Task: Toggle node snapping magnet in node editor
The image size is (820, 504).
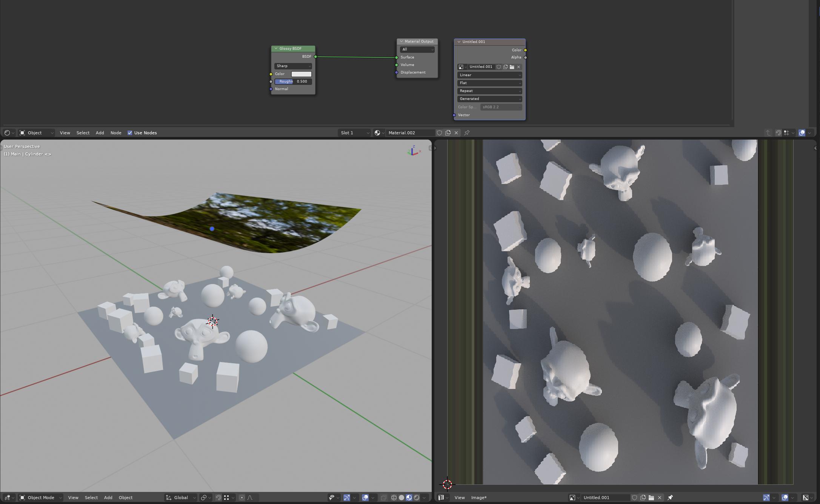Action: 778,133
